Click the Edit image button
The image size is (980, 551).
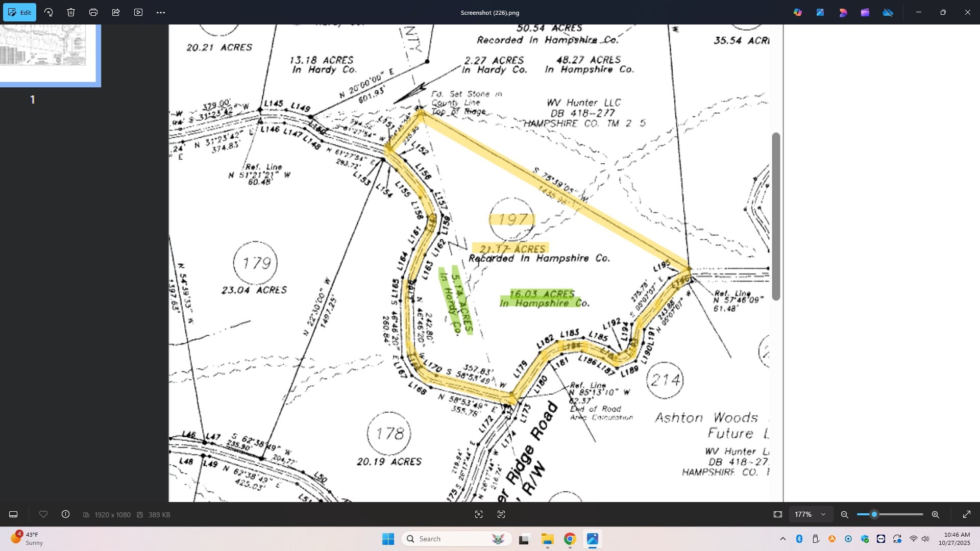point(19,12)
